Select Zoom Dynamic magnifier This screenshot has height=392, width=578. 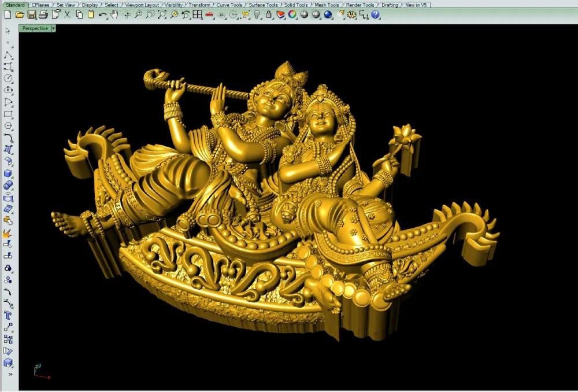(138, 15)
